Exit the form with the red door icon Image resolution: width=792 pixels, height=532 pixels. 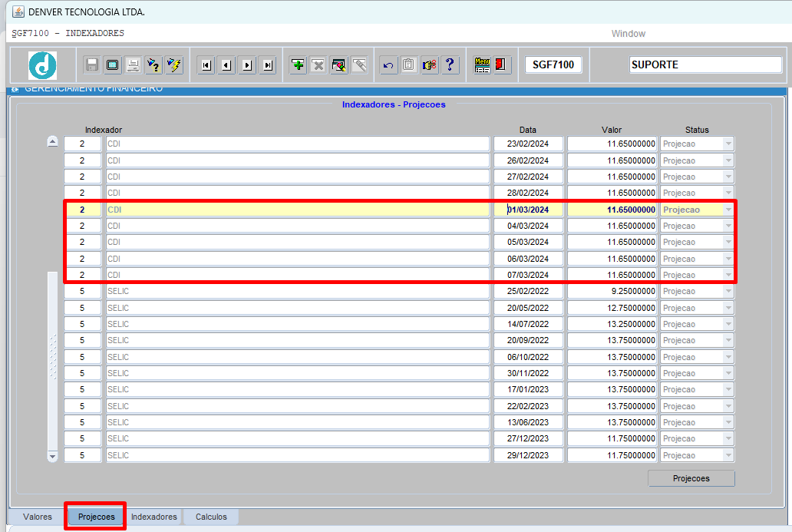point(501,64)
